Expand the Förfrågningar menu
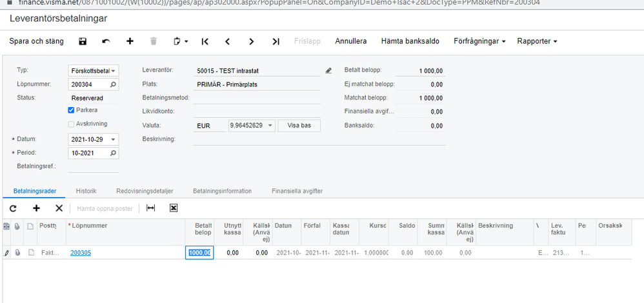 click(479, 41)
